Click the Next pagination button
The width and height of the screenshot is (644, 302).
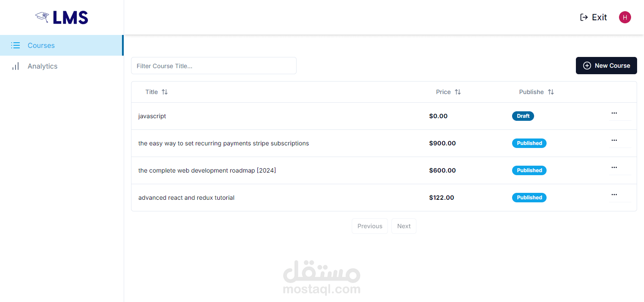(x=404, y=226)
